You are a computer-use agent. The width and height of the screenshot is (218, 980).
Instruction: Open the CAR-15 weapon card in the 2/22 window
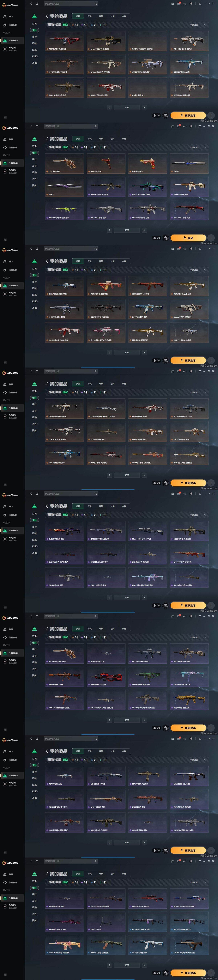tap(64, 286)
